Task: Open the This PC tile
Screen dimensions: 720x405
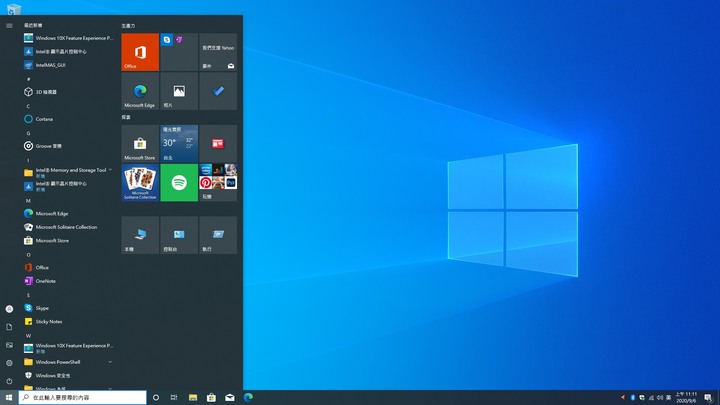Action: click(140, 235)
